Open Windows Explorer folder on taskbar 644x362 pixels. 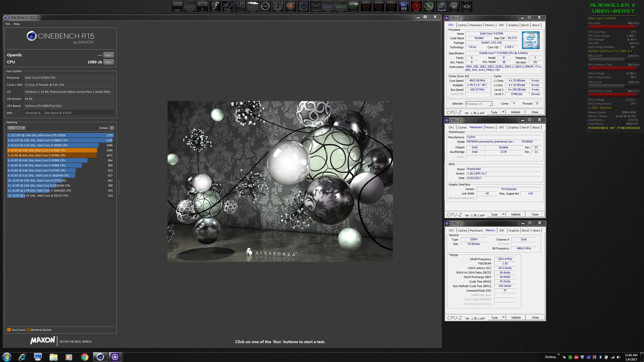click(53, 357)
